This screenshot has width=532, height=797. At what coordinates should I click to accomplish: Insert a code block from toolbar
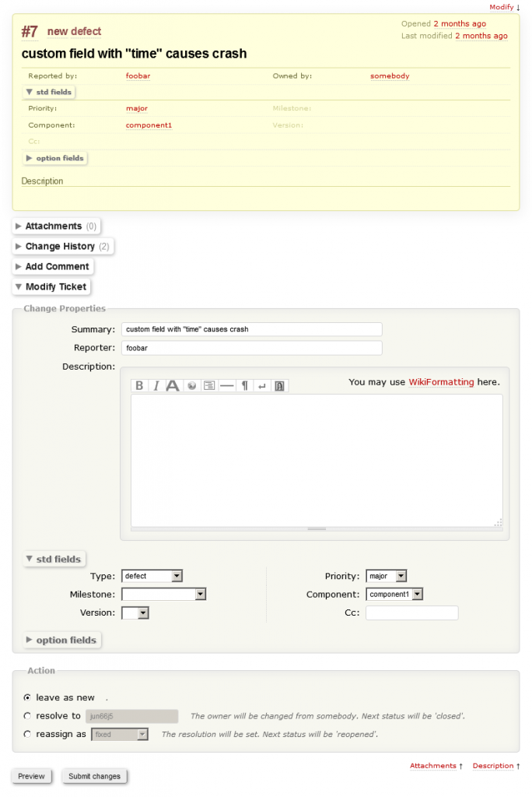click(208, 385)
